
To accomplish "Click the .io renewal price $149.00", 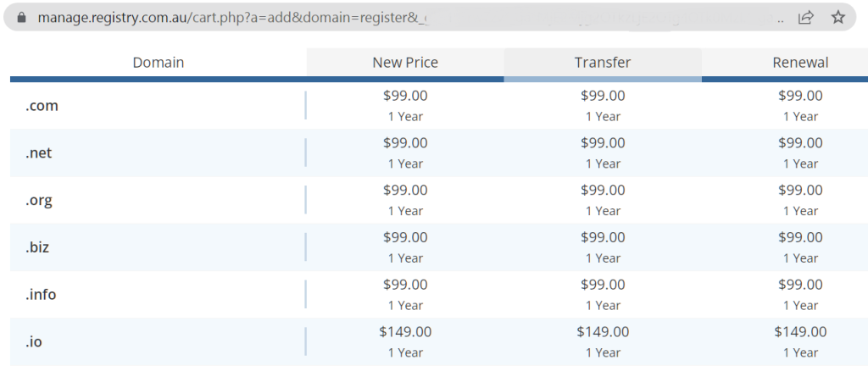I will pos(800,331).
